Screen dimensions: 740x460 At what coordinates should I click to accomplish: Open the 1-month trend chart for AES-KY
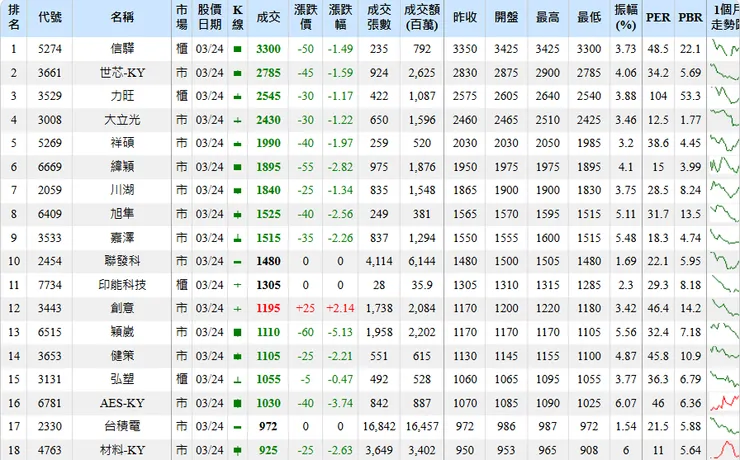[x=725, y=403]
